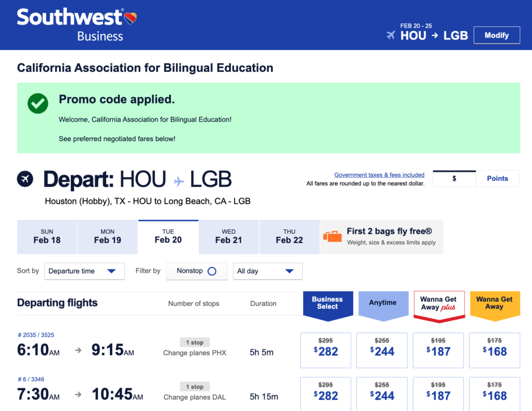Select the Mon Feb 19 date tab
The height and width of the screenshot is (411, 532).
point(108,236)
